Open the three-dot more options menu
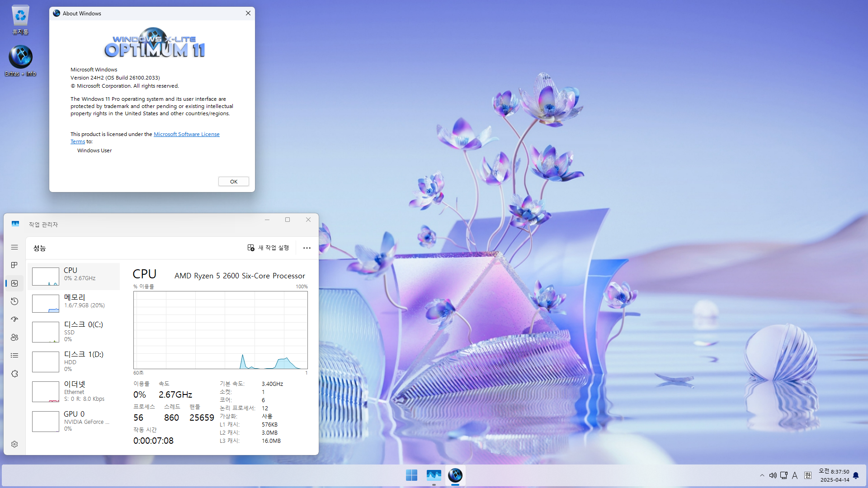 coord(307,248)
